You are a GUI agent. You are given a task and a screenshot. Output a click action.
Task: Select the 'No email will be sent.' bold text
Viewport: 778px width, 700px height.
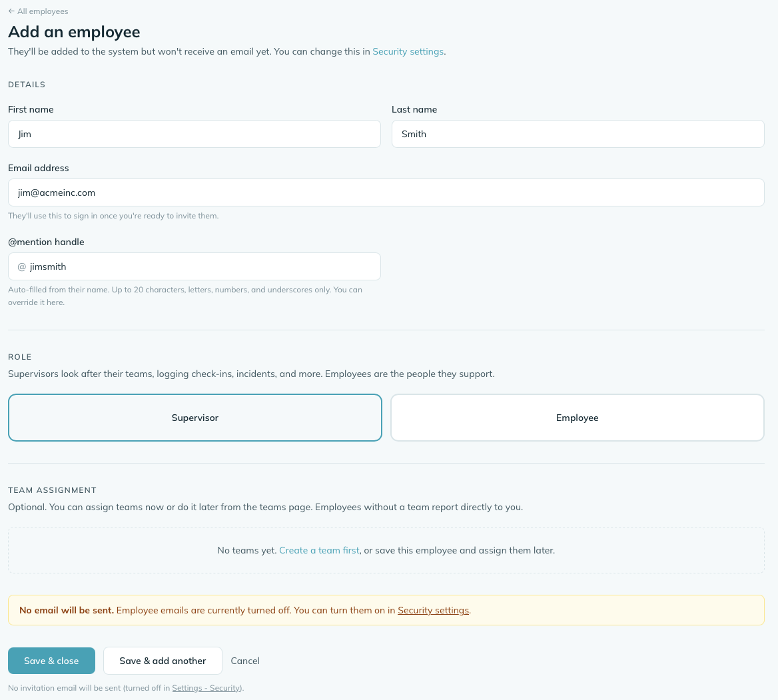coord(67,610)
